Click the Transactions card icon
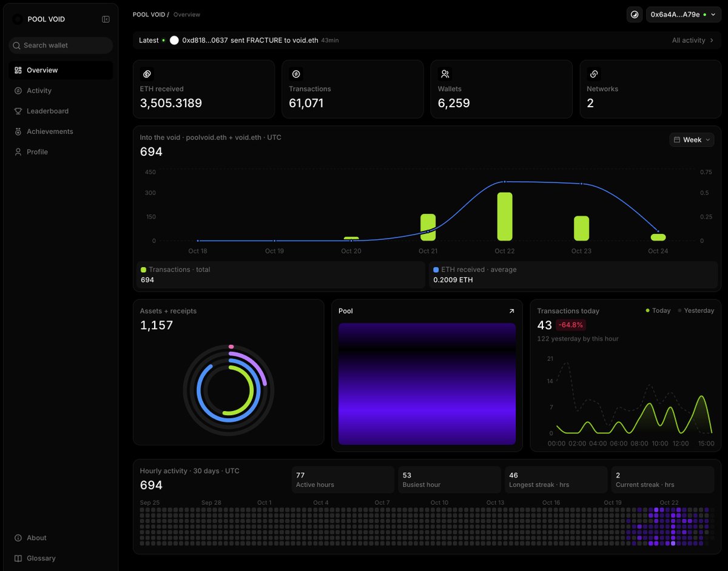This screenshot has height=571, width=728. (296, 74)
